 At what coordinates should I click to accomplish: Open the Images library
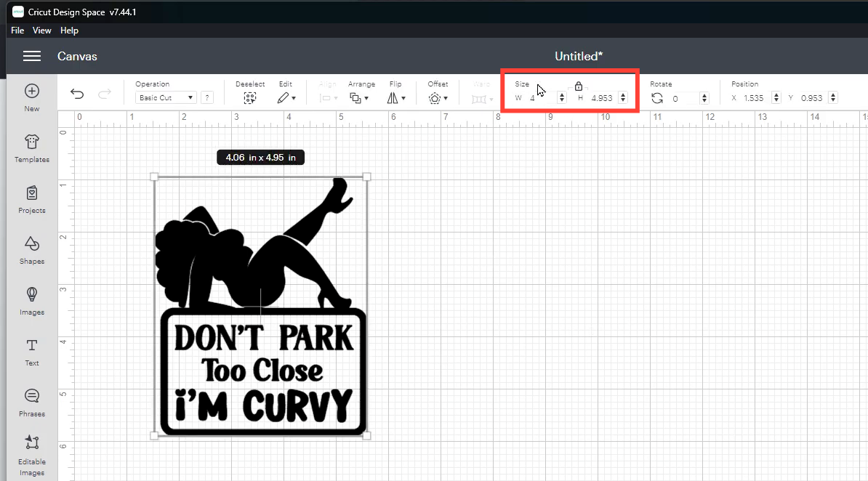31,295
